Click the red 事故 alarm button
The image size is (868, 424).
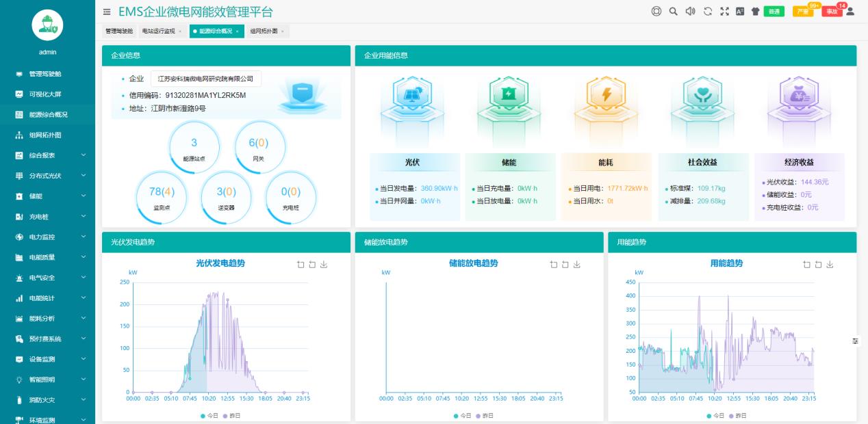point(831,12)
